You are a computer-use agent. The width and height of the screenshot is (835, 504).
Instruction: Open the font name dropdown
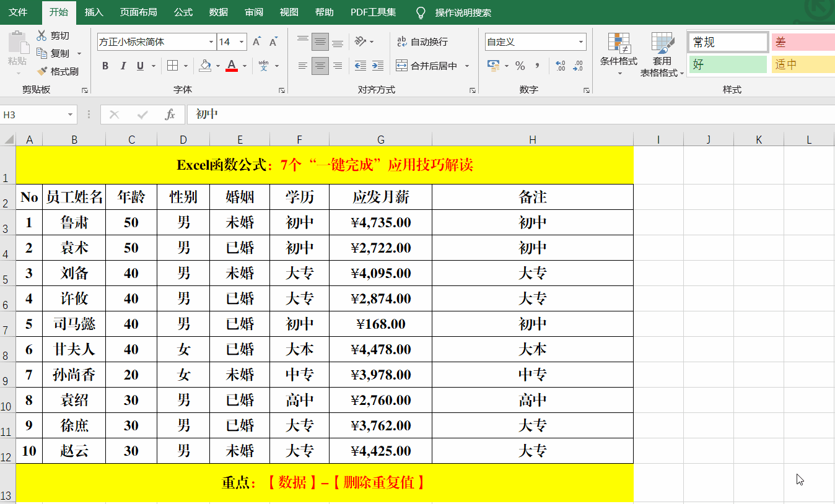point(211,41)
